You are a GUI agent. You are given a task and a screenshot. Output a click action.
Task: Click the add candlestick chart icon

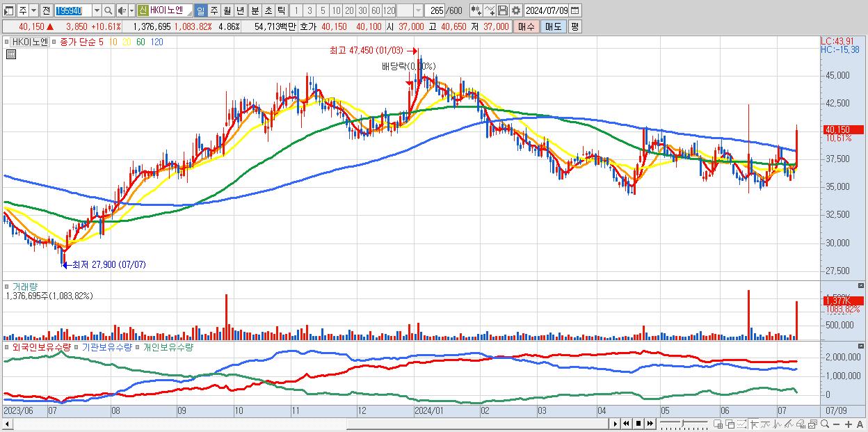click(x=477, y=10)
